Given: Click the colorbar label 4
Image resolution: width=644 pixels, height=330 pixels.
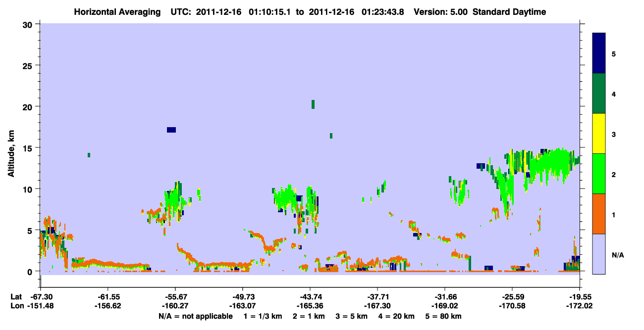Looking at the screenshot, I should coord(614,94).
